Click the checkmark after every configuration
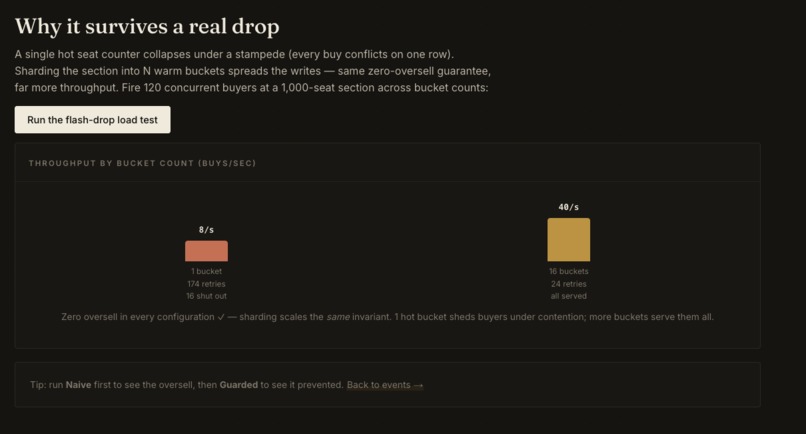Viewport: 806px width, 434px height. tap(221, 317)
